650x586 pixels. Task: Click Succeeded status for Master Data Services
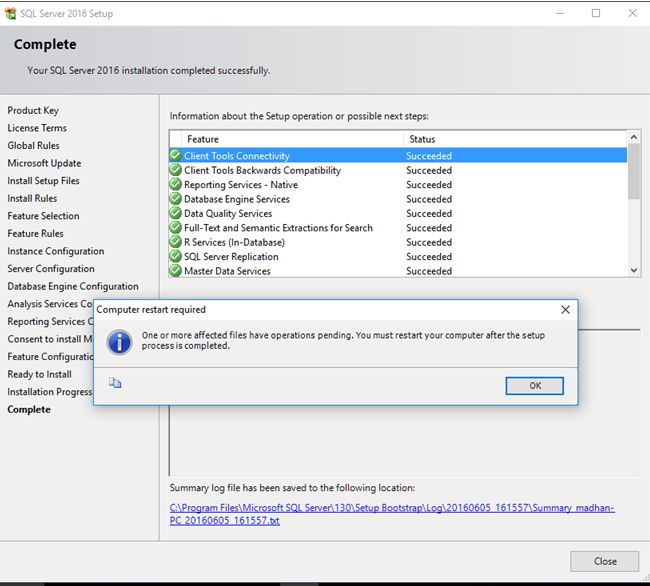point(429,271)
